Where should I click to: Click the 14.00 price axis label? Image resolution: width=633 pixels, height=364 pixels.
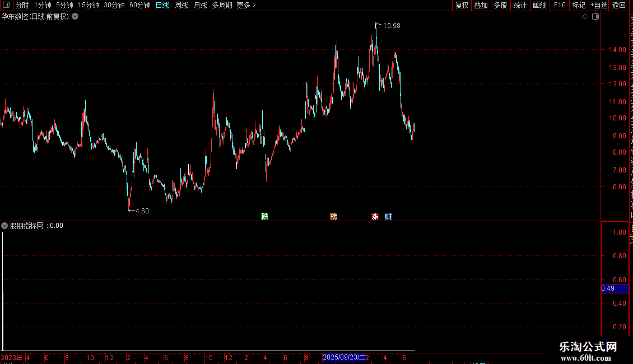tap(617, 50)
